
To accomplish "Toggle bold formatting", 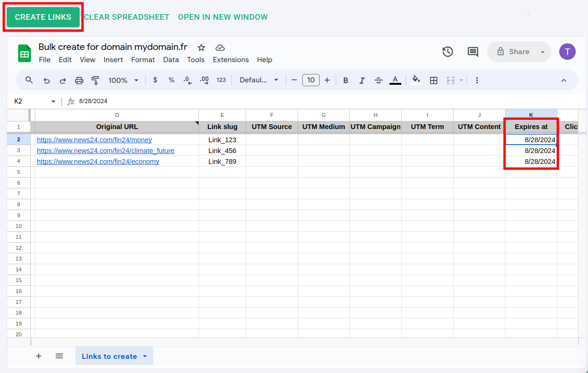I will coord(346,81).
